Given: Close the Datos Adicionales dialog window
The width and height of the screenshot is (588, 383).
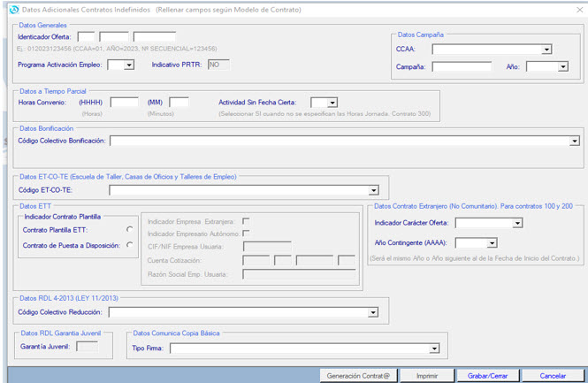Looking at the screenshot, I should pos(578,9).
